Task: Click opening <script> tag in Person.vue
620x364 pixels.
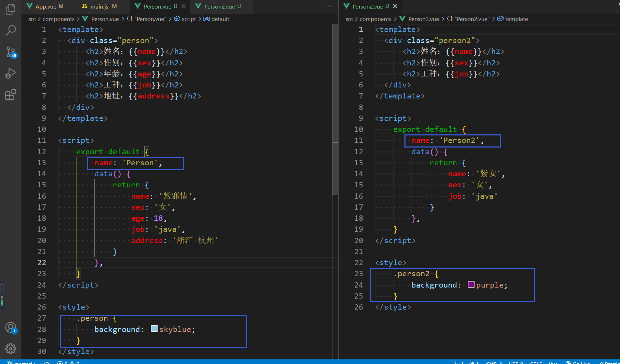Action: point(76,141)
